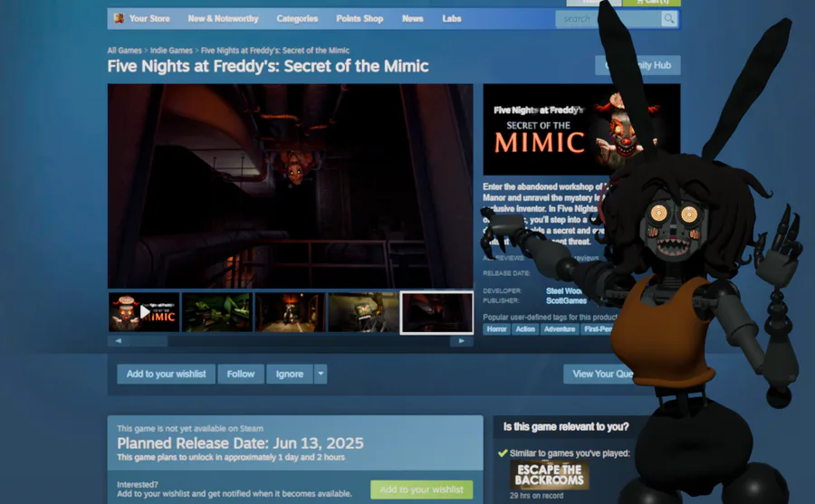Click the Indie Games breadcrumb link
The height and width of the screenshot is (504, 815).
point(171,51)
